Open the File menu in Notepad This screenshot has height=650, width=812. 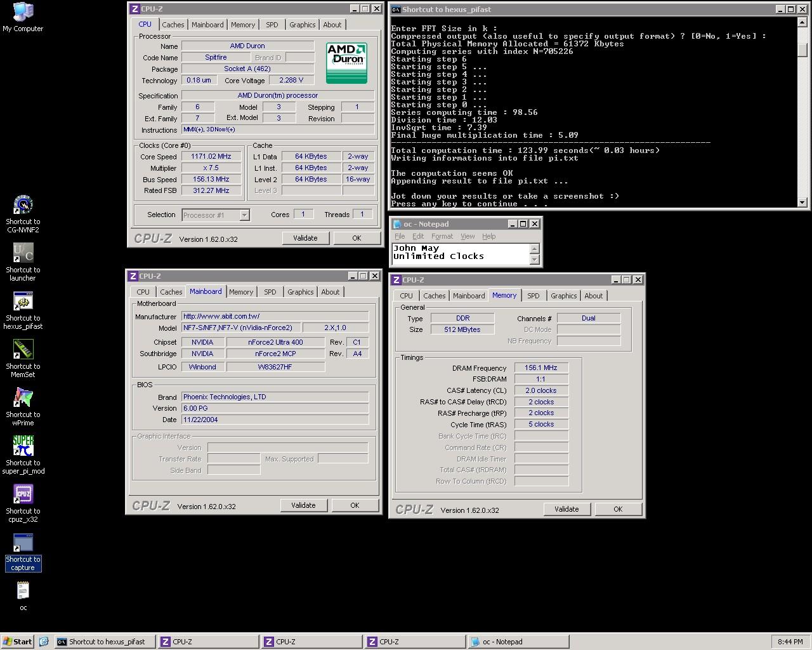click(400, 236)
